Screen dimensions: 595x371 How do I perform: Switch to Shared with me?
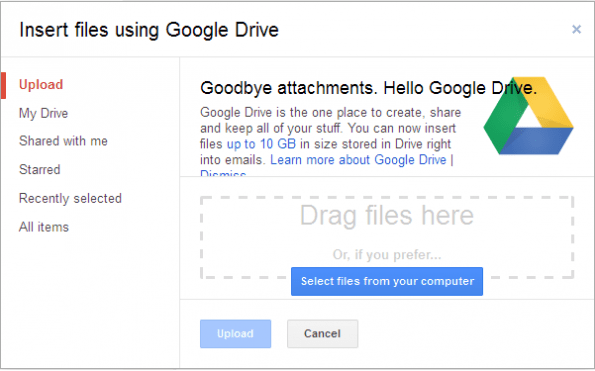(63, 141)
